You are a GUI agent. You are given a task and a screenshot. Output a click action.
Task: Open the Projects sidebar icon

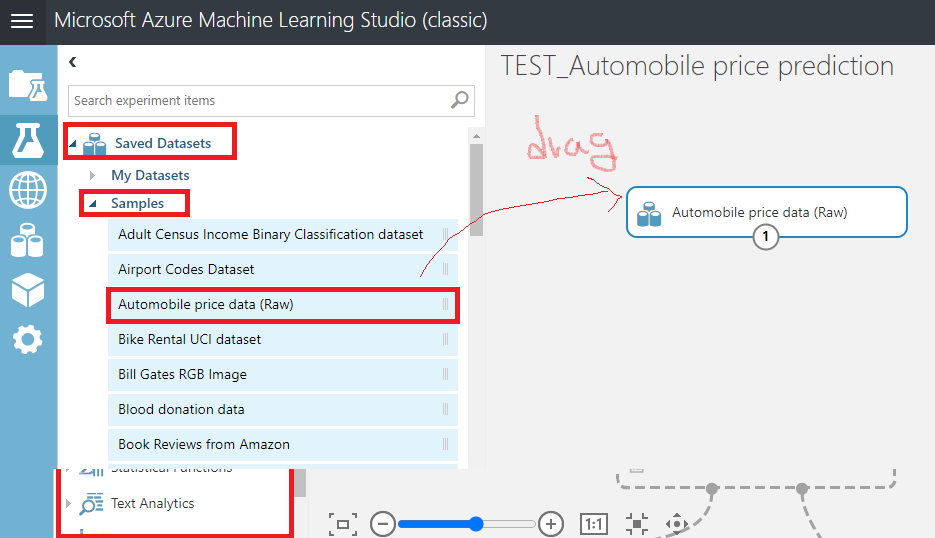click(x=28, y=85)
